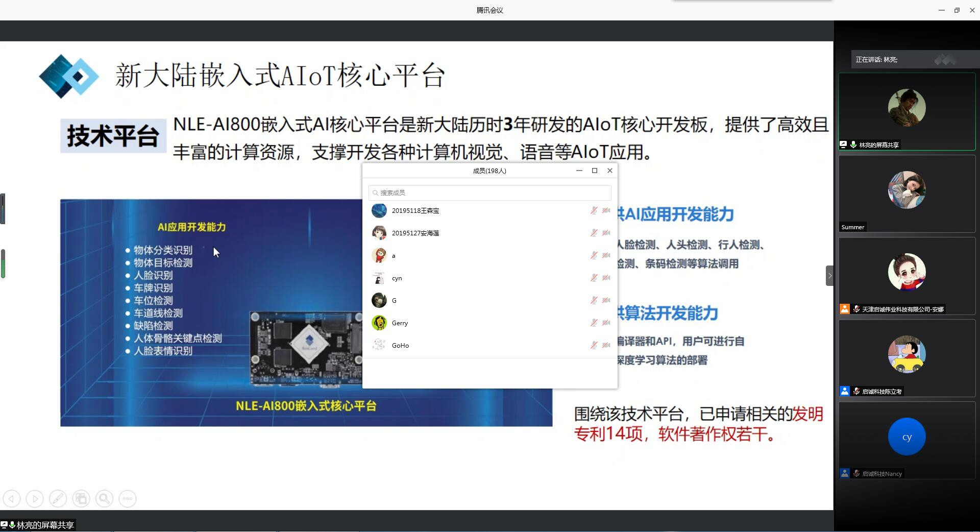The image size is (980, 532).
Task: Click microphone icon for 20195127安海莲
Action: point(594,233)
